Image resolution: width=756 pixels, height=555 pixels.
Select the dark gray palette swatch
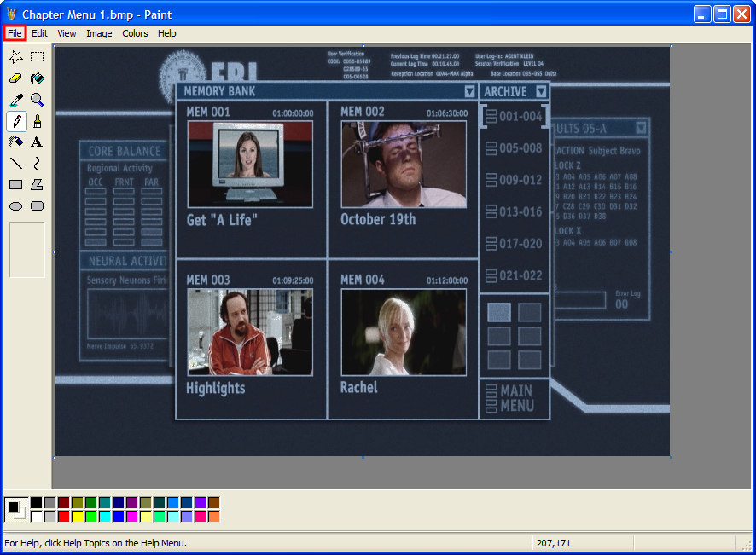coord(49,503)
